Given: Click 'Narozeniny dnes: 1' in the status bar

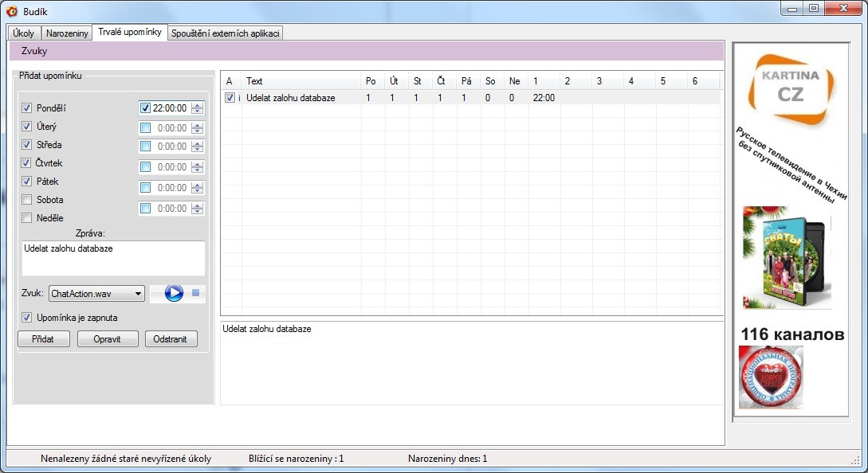Looking at the screenshot, I should pos(447,459).
